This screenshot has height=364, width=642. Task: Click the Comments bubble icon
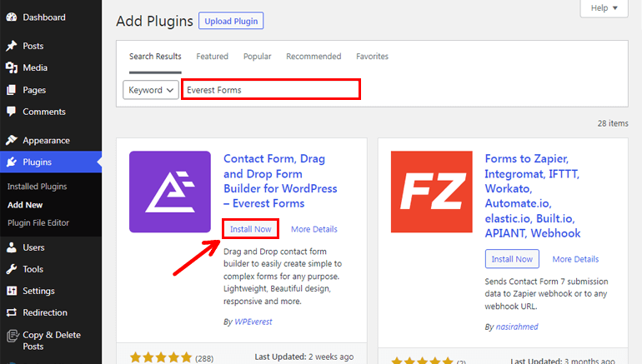point(12,112)
